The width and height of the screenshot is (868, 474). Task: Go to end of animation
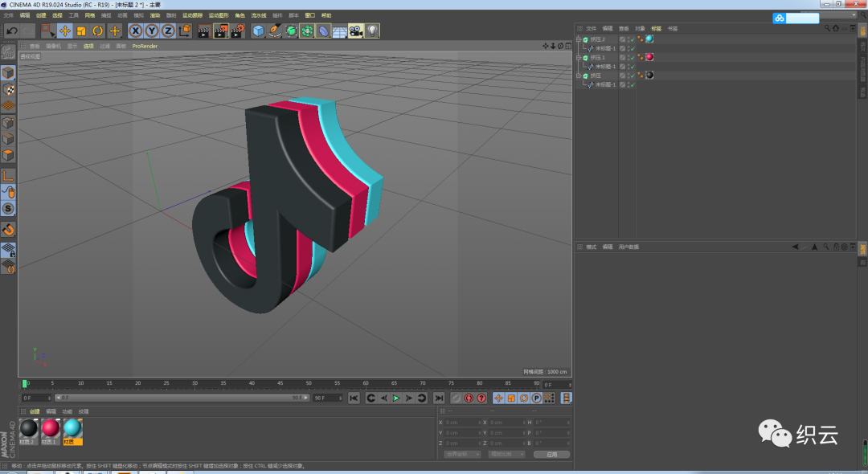click(439, 398)
